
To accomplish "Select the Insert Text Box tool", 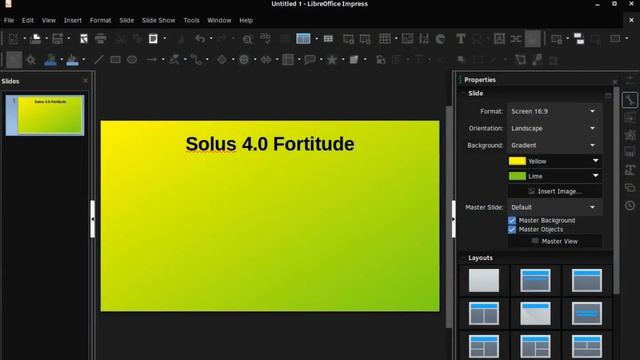I will pyautogui.click(x=460, y=39).
